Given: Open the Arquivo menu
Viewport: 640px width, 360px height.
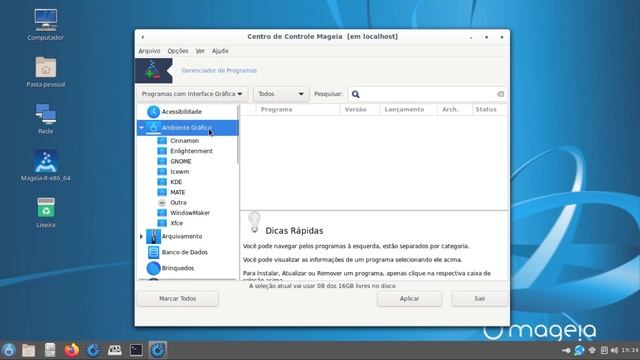Looking at the screenshot, I should pos(149,51).
